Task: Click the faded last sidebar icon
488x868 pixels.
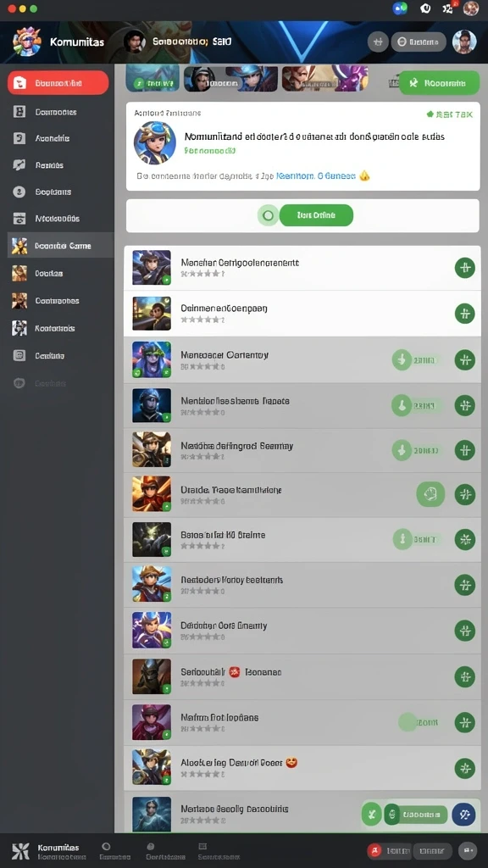Action: 19,383
